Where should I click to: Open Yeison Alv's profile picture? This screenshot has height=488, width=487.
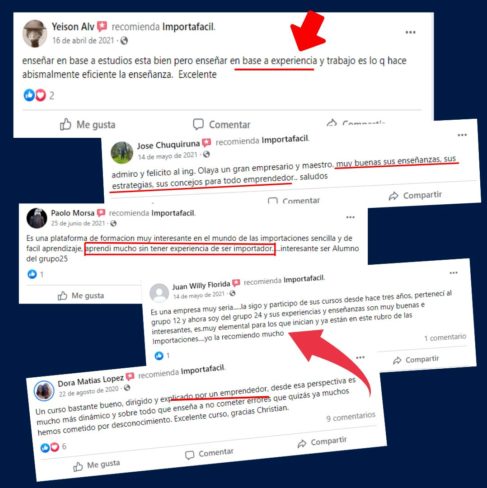click(x=35, y=34)
